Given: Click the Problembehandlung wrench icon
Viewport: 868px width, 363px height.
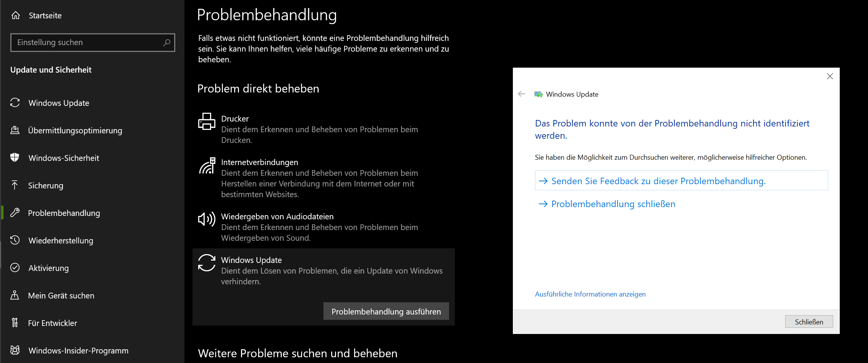Looking at the screenshot, I should tap(15, 212).
